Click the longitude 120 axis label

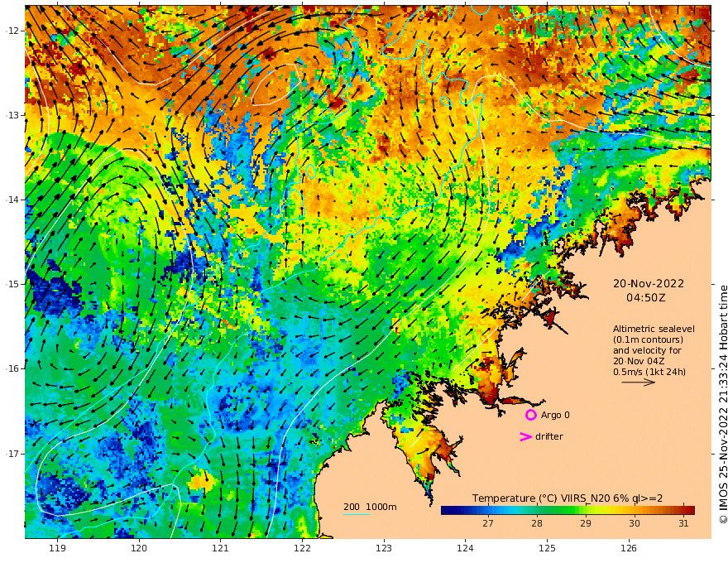[139, 548]
